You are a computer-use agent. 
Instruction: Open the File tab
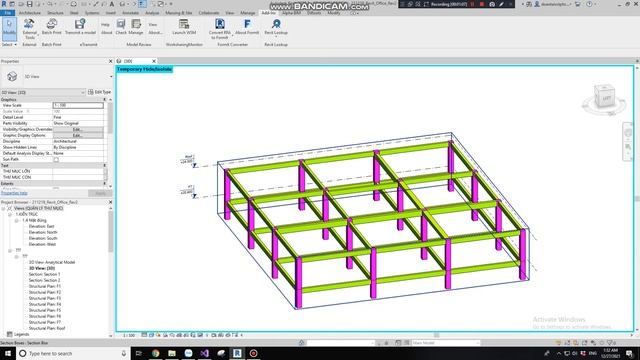(7, 13)
